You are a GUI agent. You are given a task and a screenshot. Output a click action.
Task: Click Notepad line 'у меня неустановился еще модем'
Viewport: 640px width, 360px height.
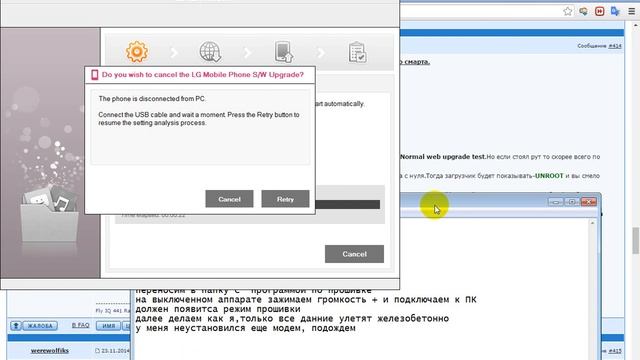[x=245, y=328]
